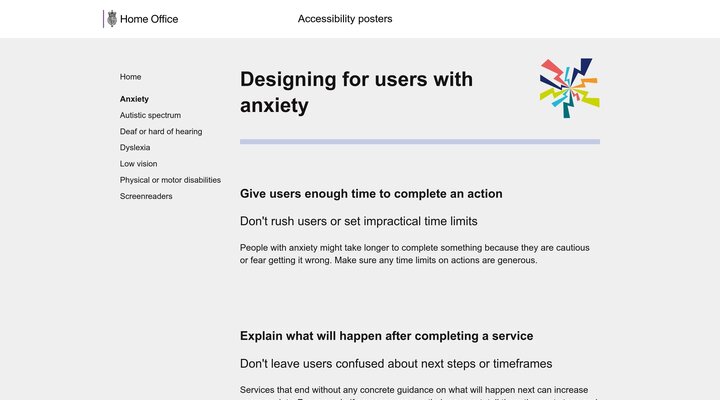Go to the Screenreaders page
The width and height of the screenshot is (720, 400).
pyautogui.click(x=146, y=196)
